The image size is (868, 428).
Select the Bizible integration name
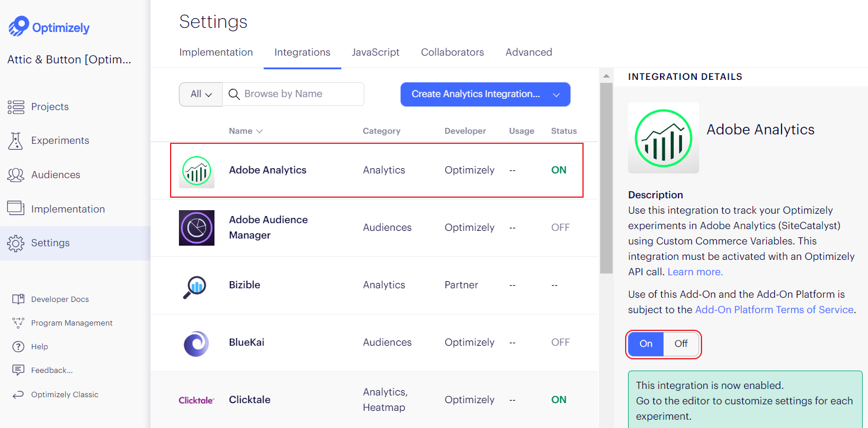245,285
